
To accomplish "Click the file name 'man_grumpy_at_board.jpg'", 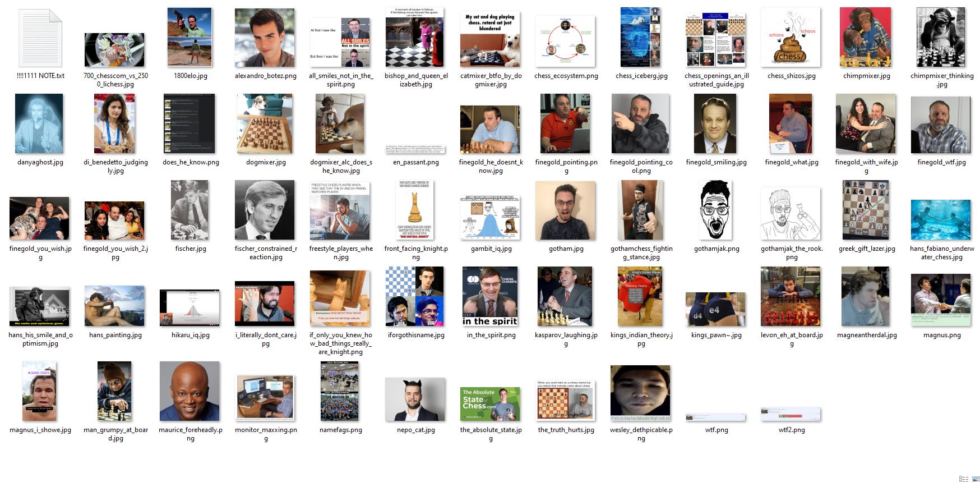I will (115, 434).
